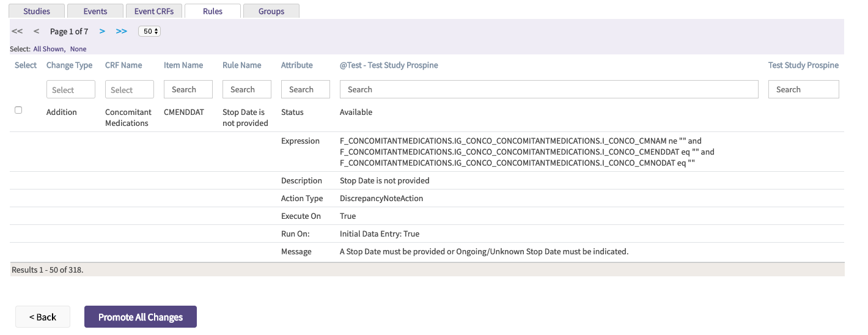The height and width of the screenshot is (335, 868).
Task: Click the Test Study Prospine search field
Action: click(x=803, y=89)
